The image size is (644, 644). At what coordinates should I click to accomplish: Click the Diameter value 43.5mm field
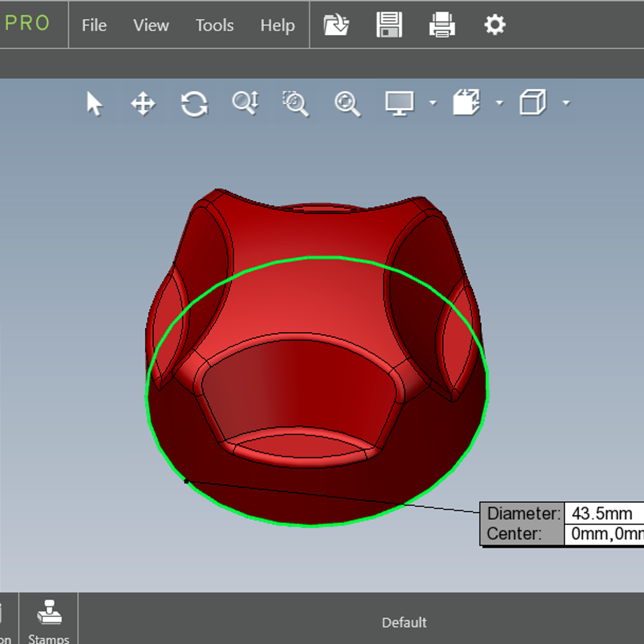click(604, 514)
